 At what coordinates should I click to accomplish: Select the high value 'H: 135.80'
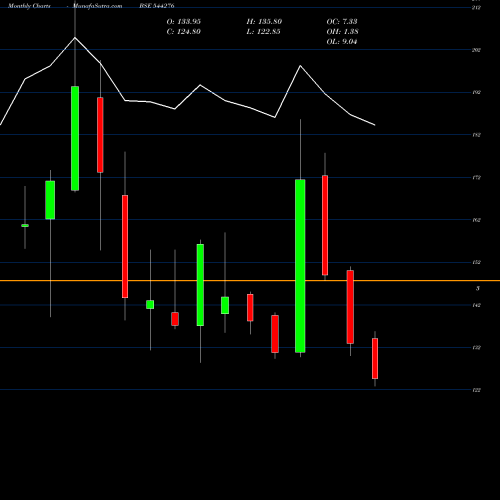click(x=264, y=22)
